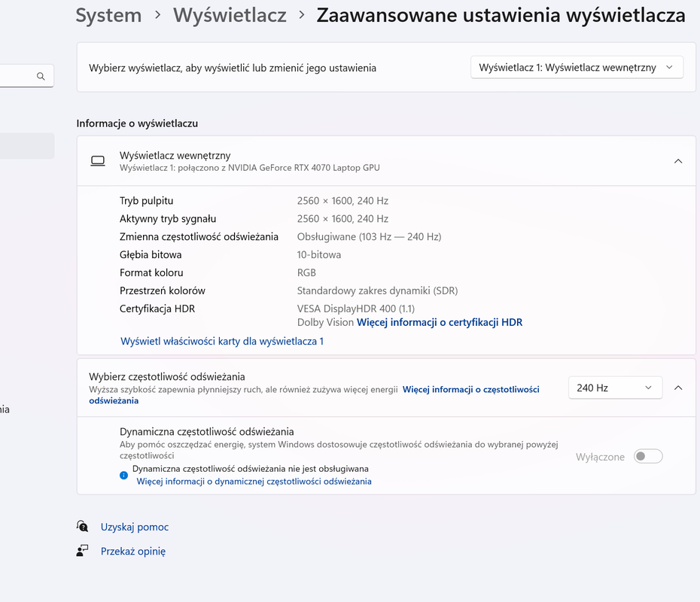The height and width of the screenshot is (602, 700).
Task: Click the help icon next to Uzyskaj pomoc
Action: coord(82,527)
